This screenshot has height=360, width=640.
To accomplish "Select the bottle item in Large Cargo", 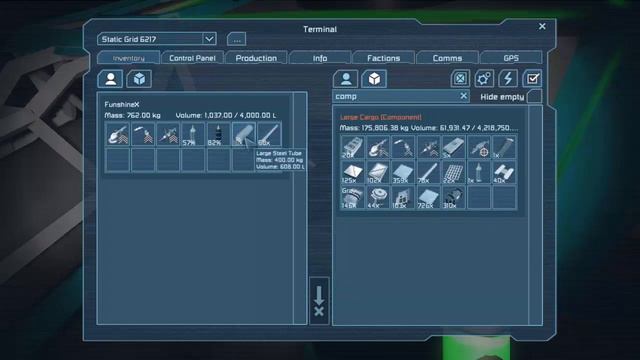I will (x=479, y=172).
